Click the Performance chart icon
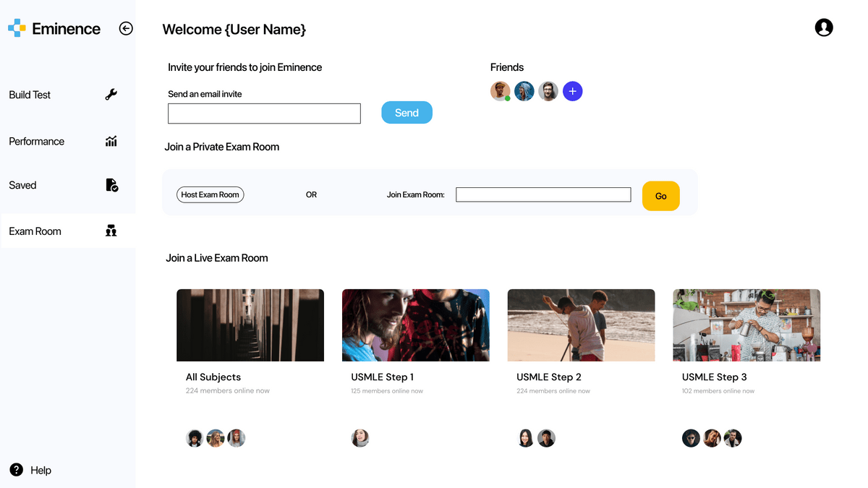This screenshot has height=488, width=868. (111, 141)
